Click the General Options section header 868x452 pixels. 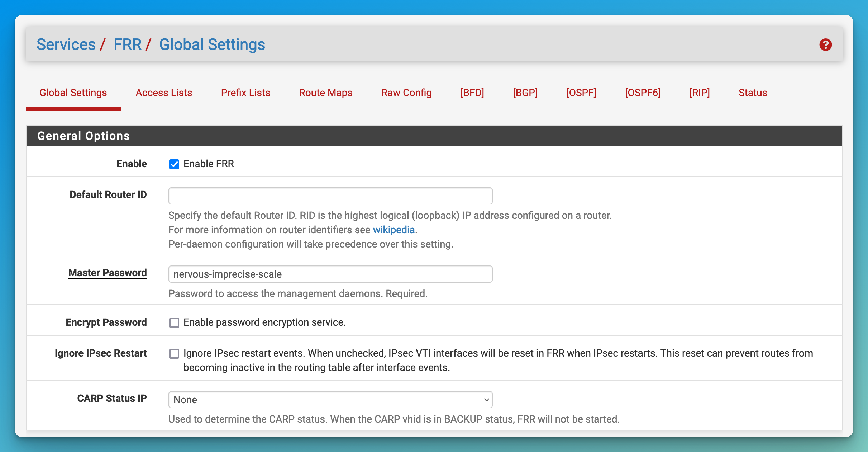434,136
